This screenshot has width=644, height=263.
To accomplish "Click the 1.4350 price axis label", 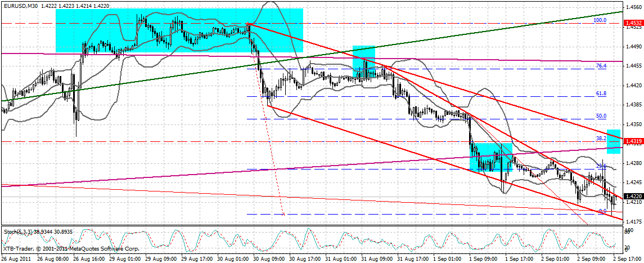I will point(634,124).
